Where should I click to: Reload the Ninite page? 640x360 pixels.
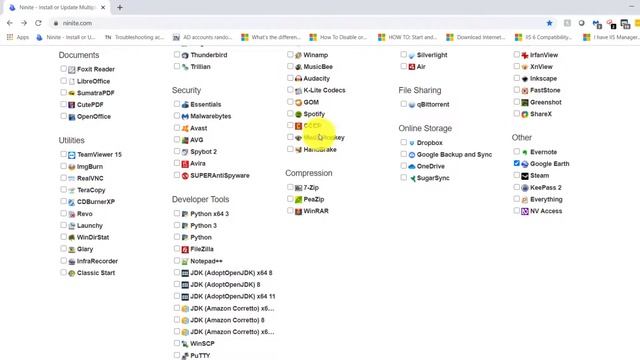pyautogui.click(x=38, y=23)
